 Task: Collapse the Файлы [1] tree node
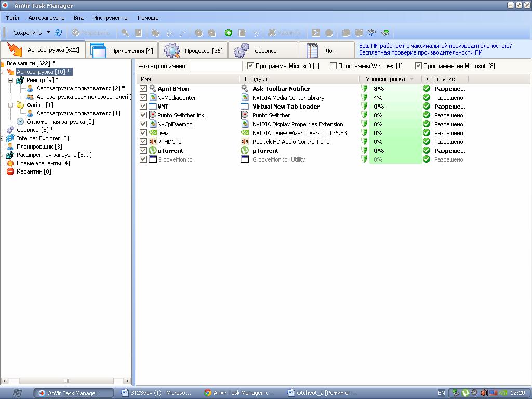[x=10, y=105]
